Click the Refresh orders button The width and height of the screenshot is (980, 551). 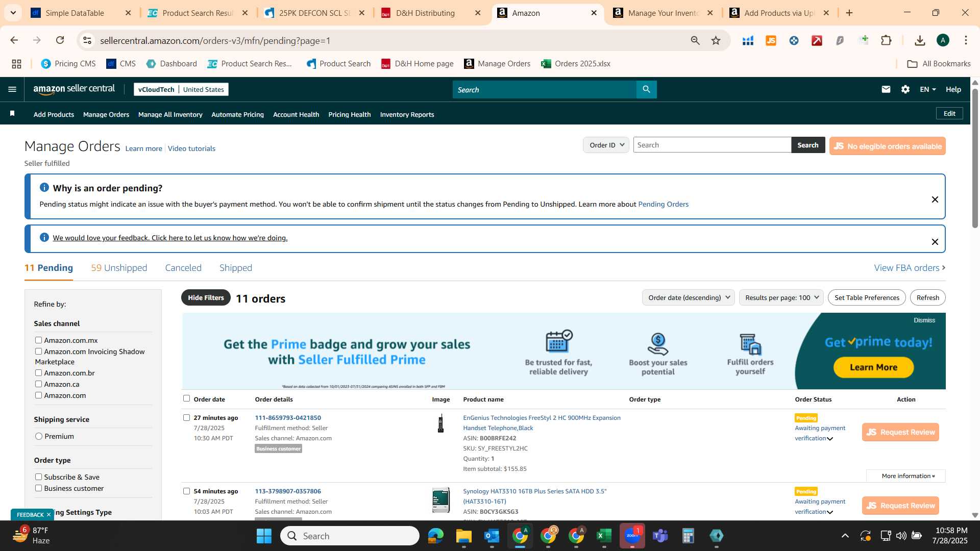tap(927, 297)
